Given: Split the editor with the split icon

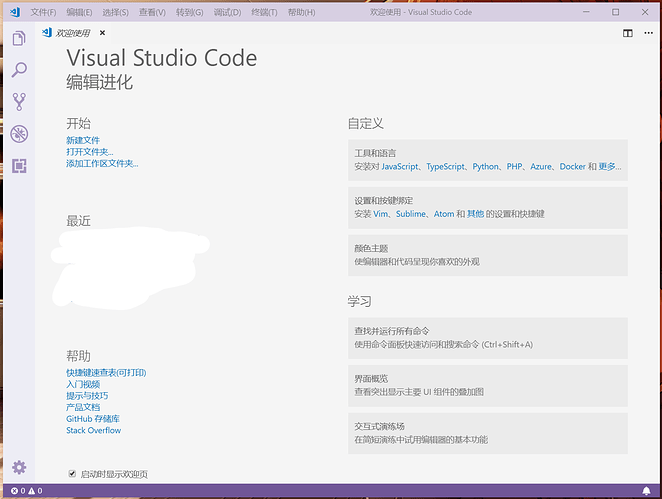Looking at the screenshot, I should point(628,33).
